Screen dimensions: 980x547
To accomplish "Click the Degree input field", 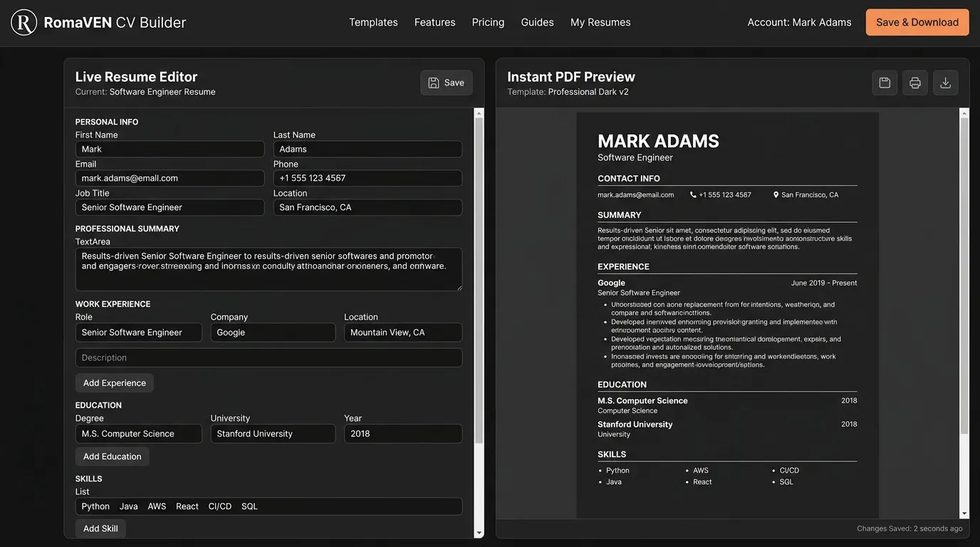I will 139,434.
